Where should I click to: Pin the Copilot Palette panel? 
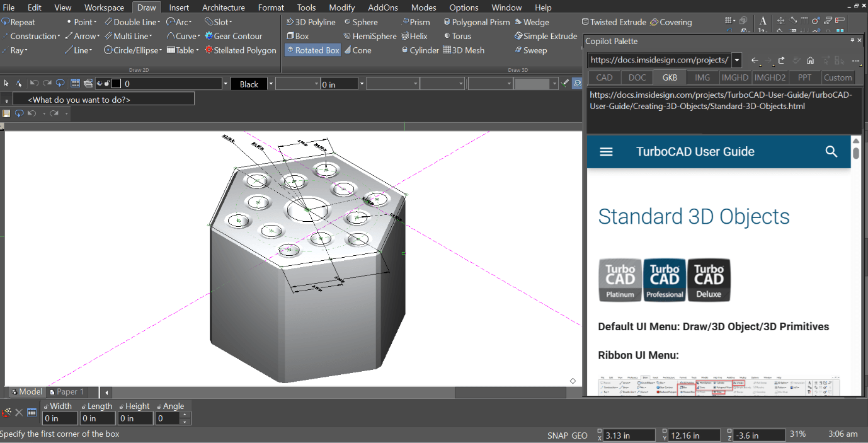(852, 40)
